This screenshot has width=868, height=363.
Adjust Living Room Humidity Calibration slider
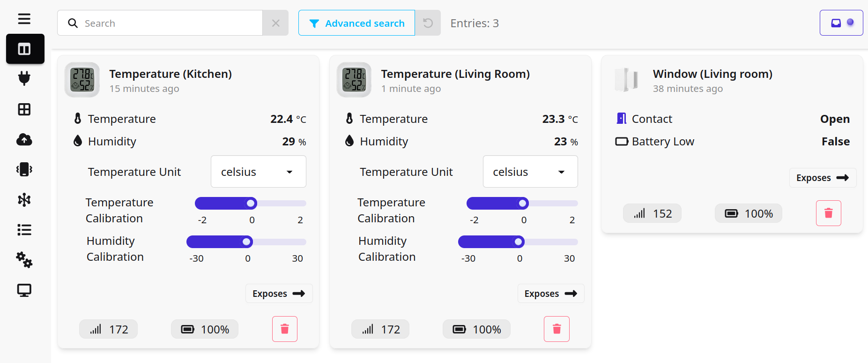point(518,242)
